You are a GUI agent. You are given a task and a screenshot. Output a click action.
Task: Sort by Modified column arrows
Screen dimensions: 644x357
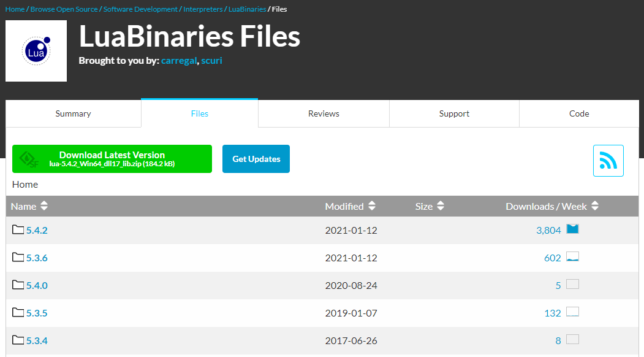(372, 206)
